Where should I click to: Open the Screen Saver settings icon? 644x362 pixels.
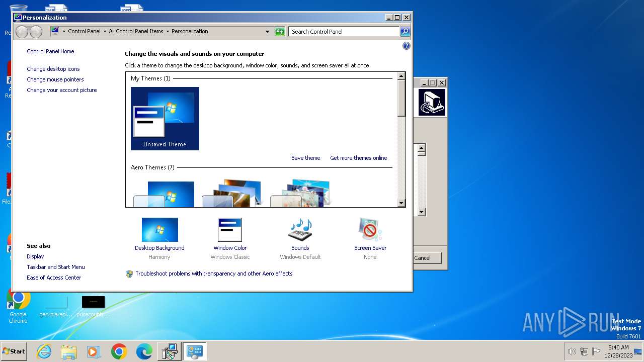click(370, 230)
